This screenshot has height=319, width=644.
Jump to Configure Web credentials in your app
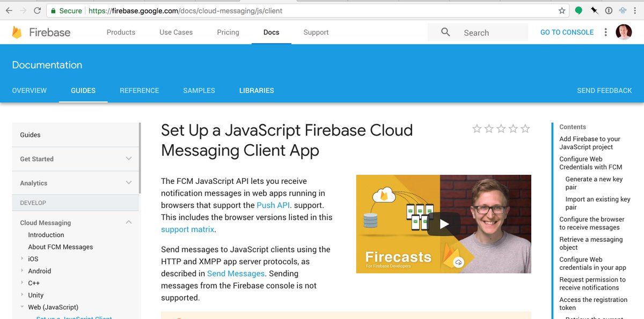[592, 264]
